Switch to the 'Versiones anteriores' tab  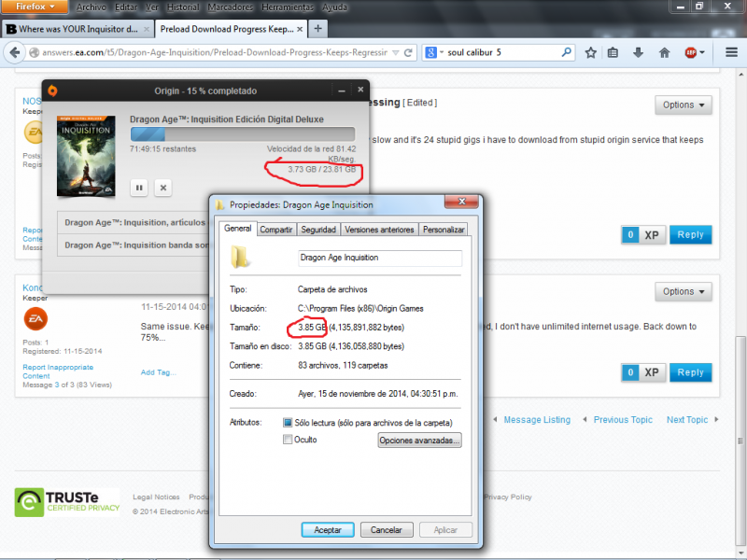click(379, 230)
